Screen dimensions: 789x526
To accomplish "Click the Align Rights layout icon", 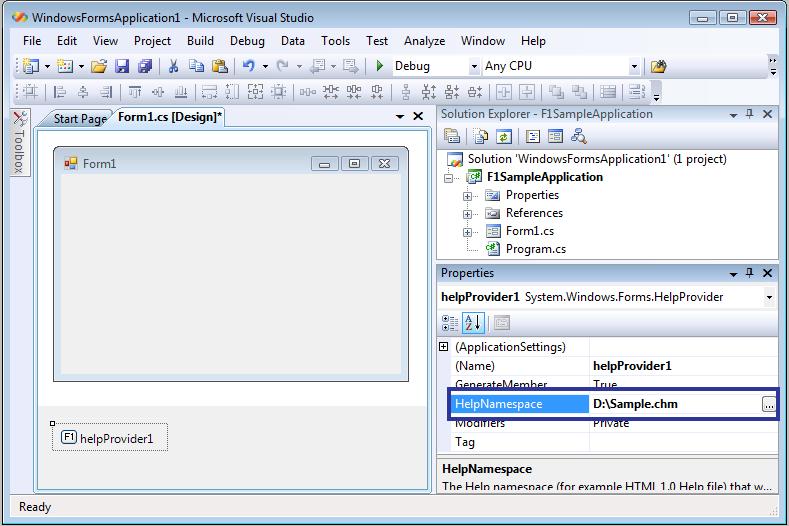I will [x=106, y=92].
